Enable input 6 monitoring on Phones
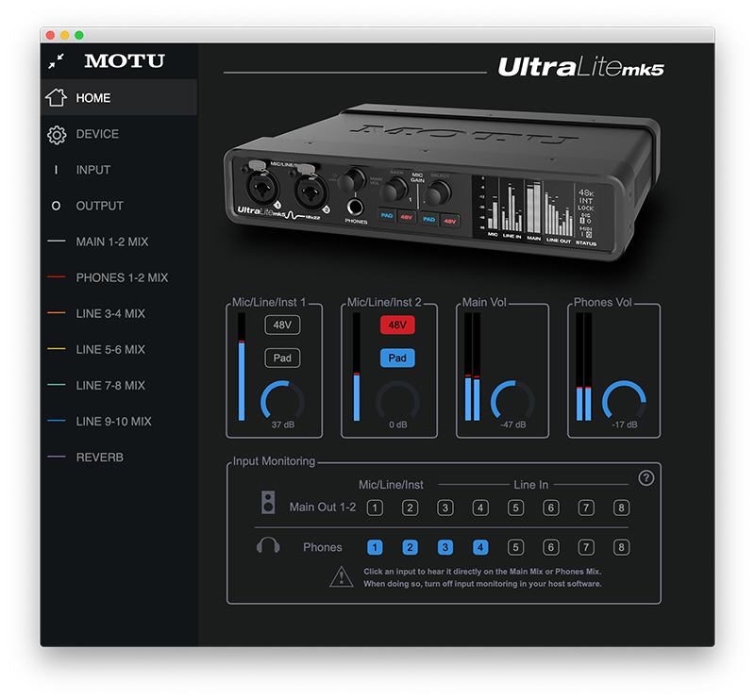Viewport: 755px width, 700px height. 551,547
